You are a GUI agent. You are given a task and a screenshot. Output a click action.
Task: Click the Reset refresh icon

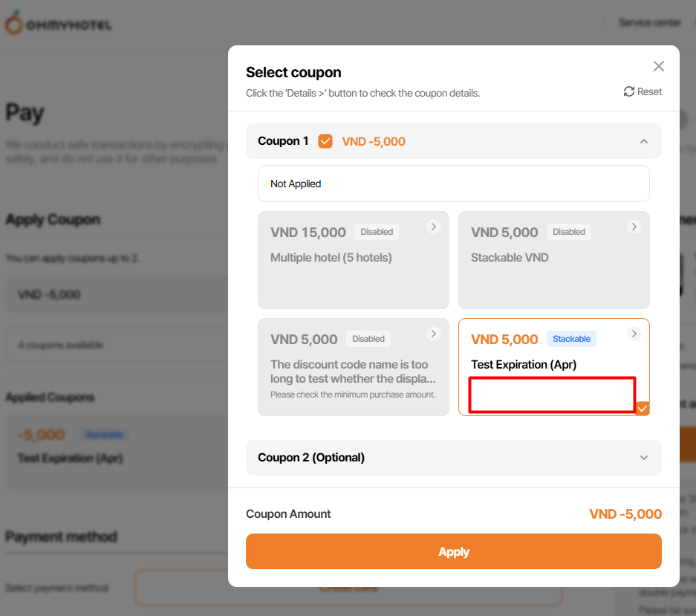(x=629, y=91)
